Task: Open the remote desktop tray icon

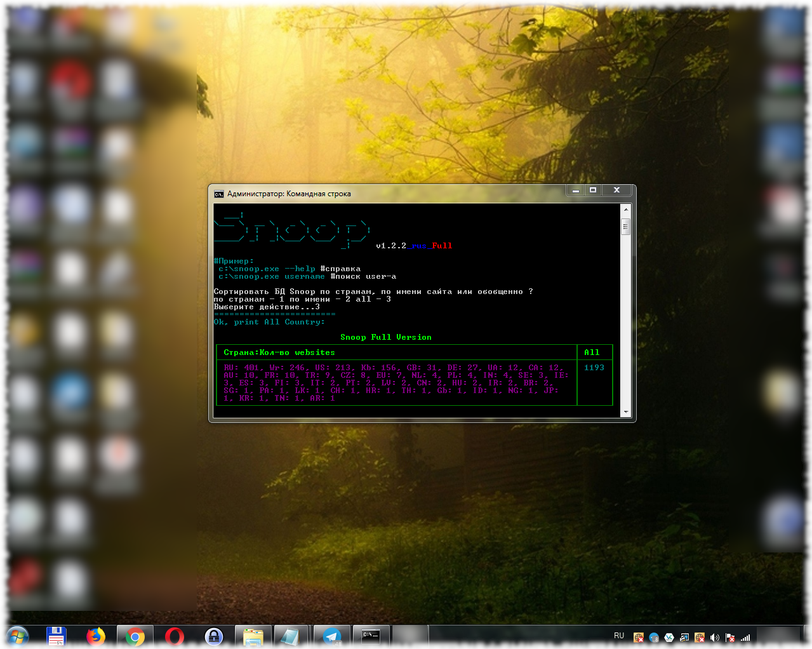Action: (684, 637)
